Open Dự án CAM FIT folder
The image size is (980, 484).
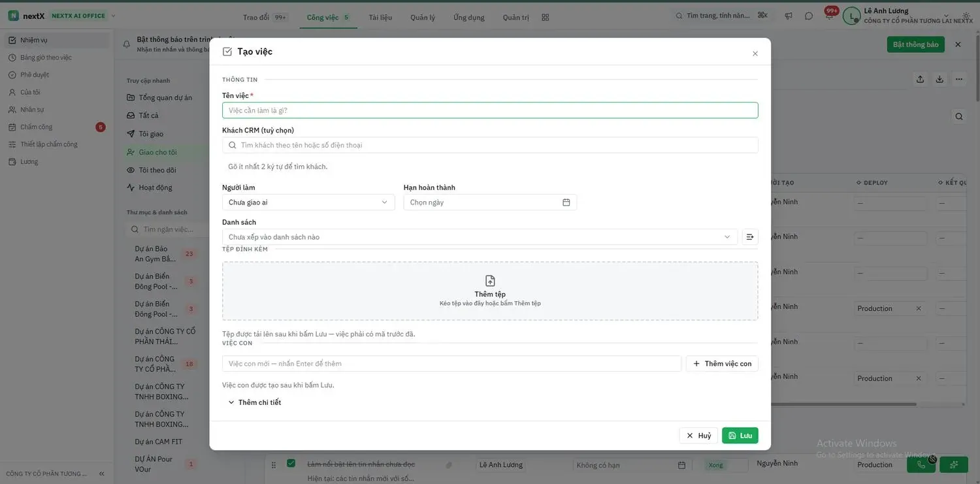159,442
